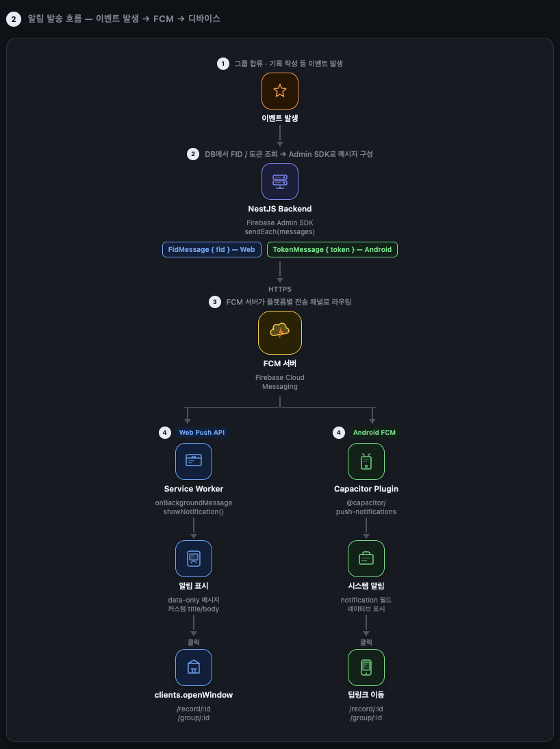Click the section number 2 badge in header

14,19
